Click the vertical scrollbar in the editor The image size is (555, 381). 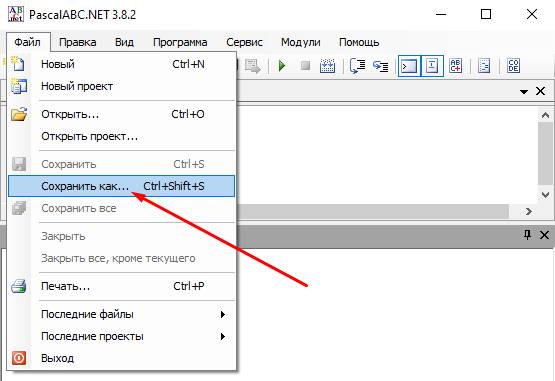pos(545,153)
